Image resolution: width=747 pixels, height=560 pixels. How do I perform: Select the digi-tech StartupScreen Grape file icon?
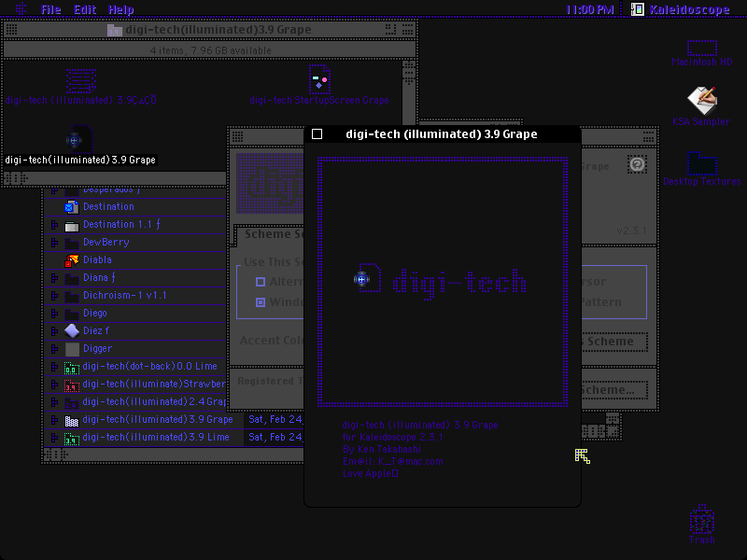319,79
